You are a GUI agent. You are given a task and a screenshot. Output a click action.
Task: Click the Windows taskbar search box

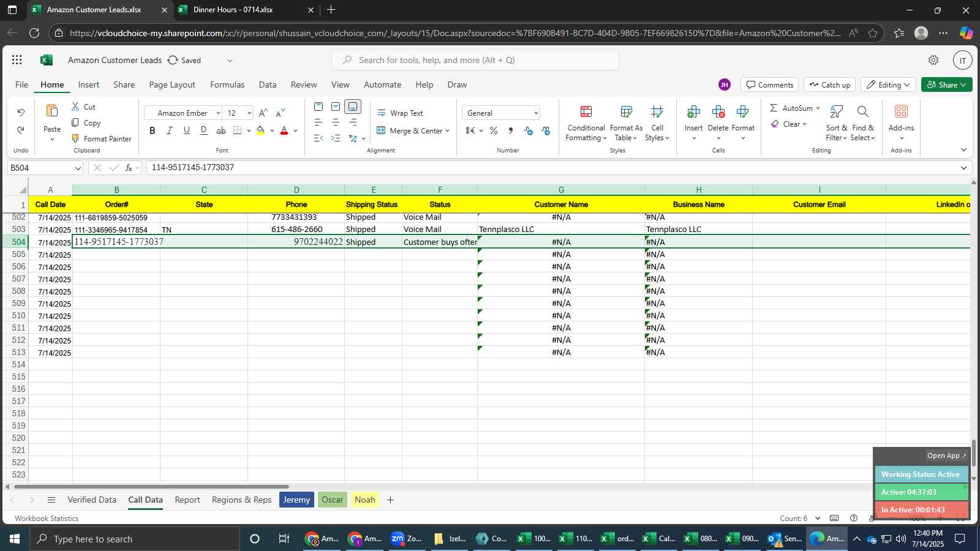tap(135, 539)
